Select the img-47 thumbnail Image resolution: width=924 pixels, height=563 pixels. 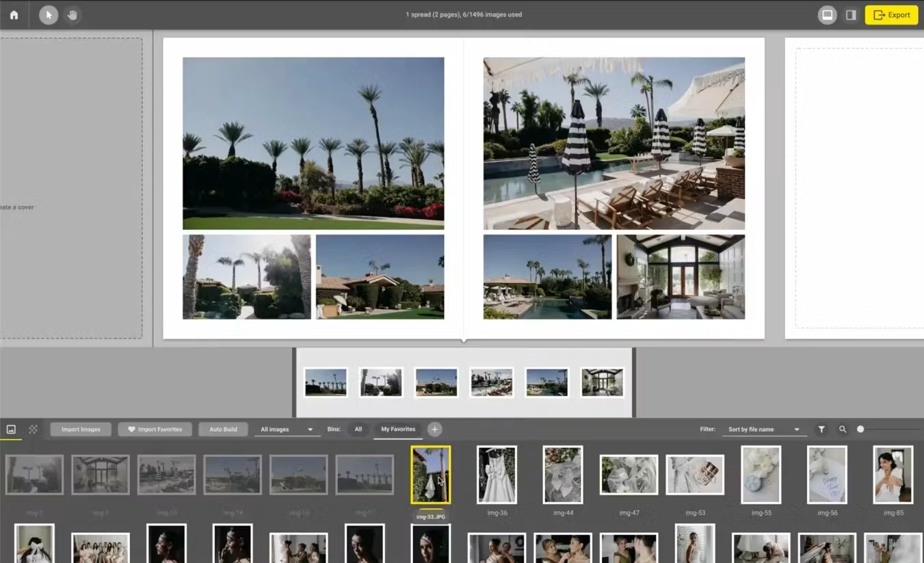click(629, 475)
